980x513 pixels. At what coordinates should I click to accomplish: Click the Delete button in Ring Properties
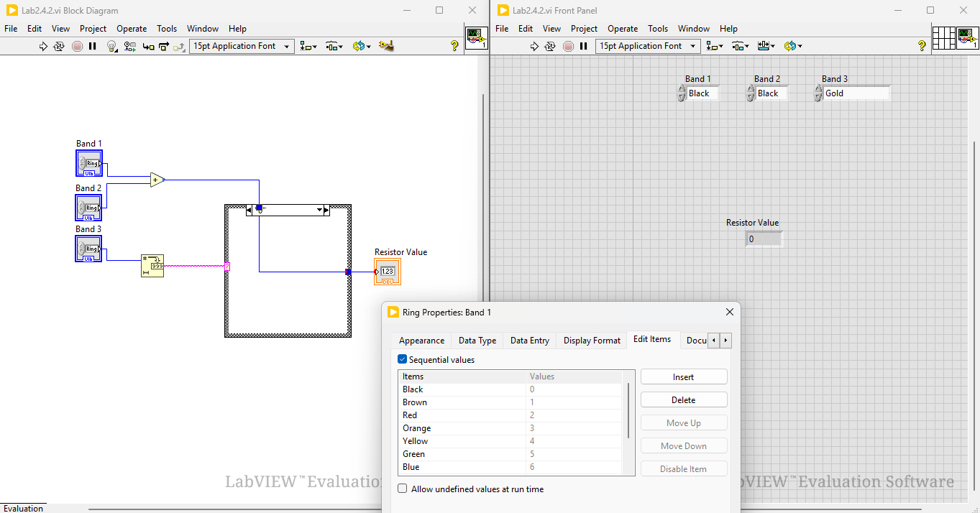(x=684, y=399)
